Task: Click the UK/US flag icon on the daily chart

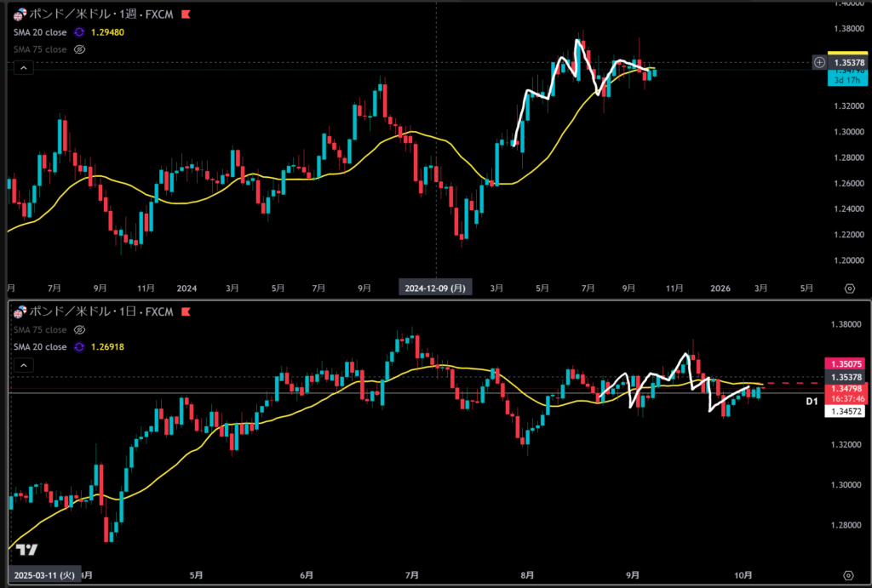Action: click(20, 312)
